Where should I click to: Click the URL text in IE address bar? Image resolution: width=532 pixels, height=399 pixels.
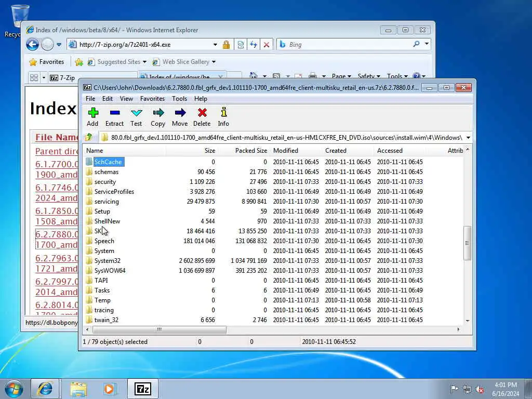(125, 45)
